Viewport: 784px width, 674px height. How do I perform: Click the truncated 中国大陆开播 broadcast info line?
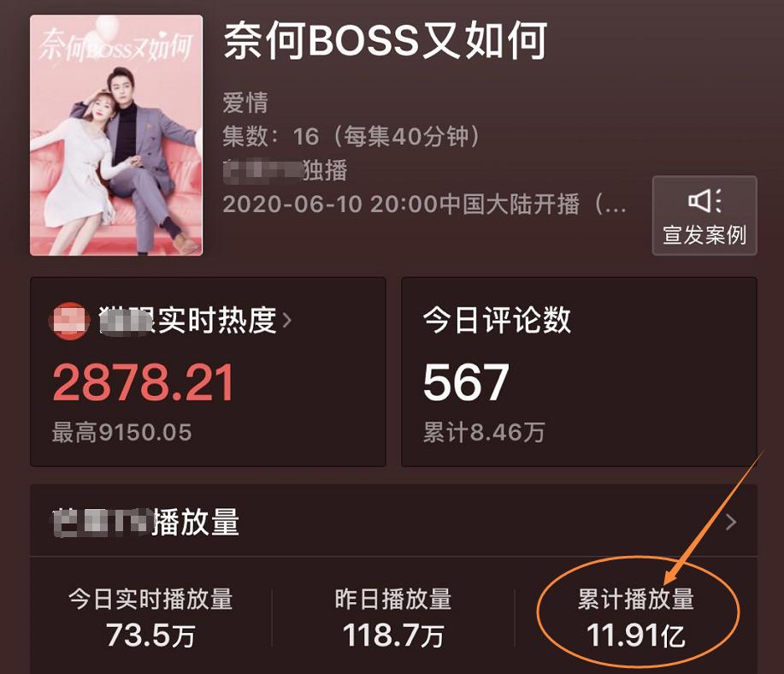click(x=424, y=204)
